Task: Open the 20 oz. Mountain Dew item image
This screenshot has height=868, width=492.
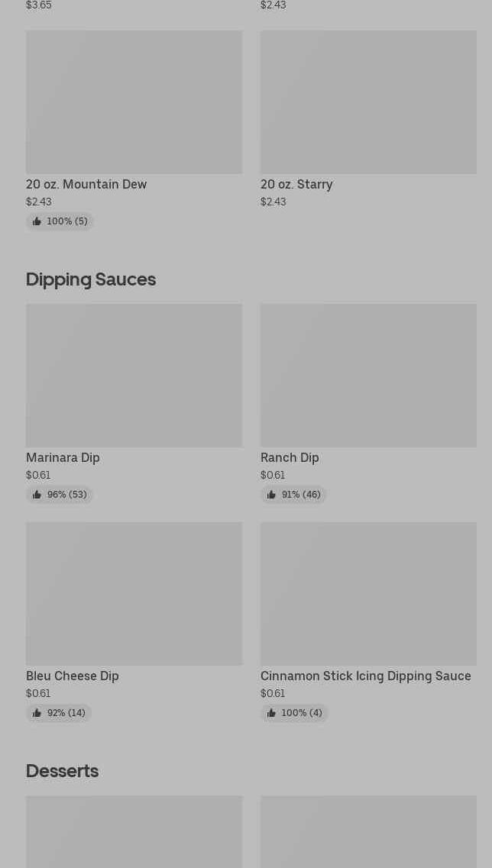Action: [134, 102]
